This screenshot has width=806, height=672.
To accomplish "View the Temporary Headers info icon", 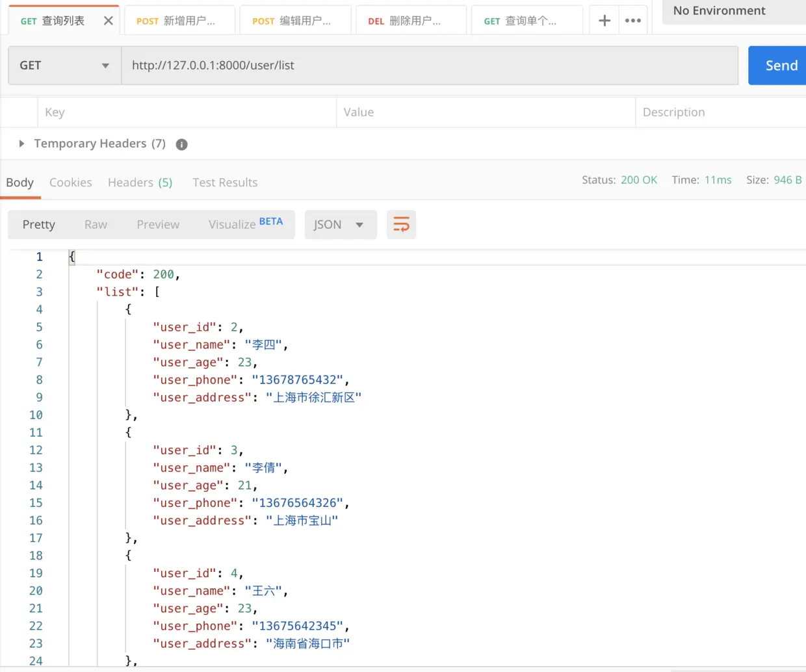I will click(x=182, y=144).
